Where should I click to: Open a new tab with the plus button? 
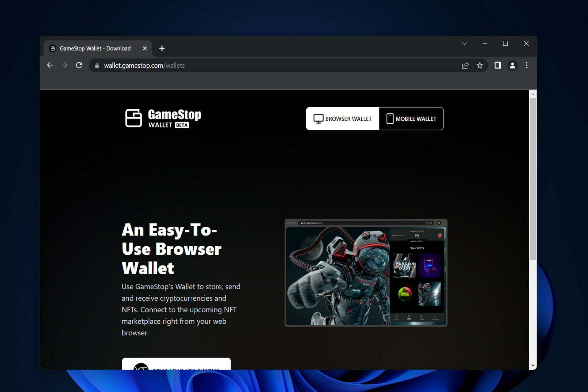(162, 48)
